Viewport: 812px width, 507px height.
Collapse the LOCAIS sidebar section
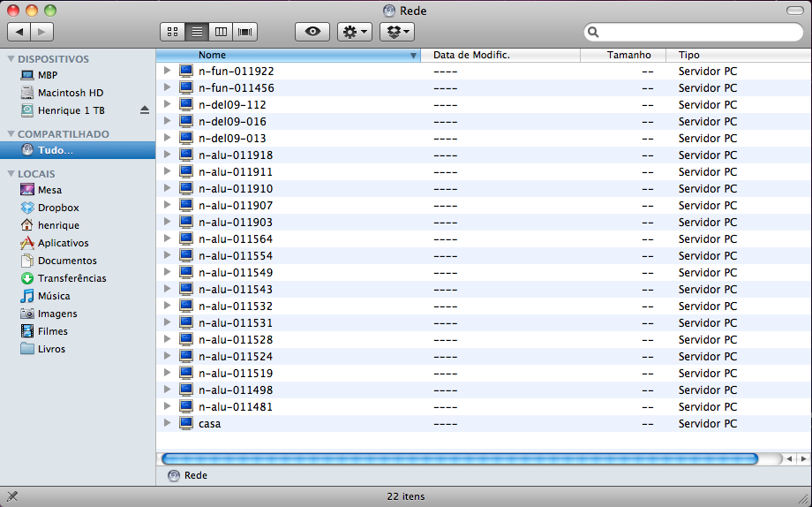11,174
